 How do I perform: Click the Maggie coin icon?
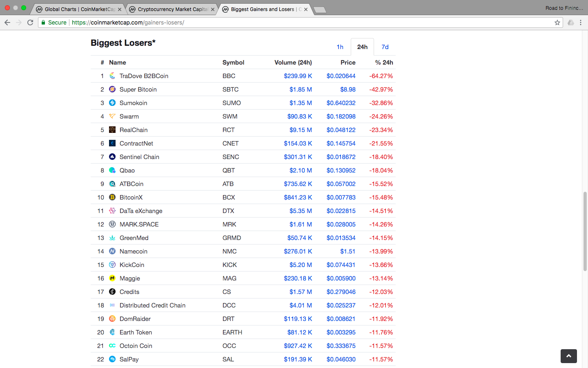[112, 278]
